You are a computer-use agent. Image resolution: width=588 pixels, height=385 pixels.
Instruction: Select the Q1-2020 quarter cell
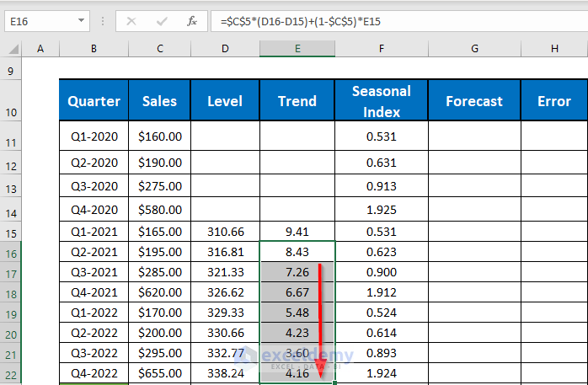(x=94, y=136)
